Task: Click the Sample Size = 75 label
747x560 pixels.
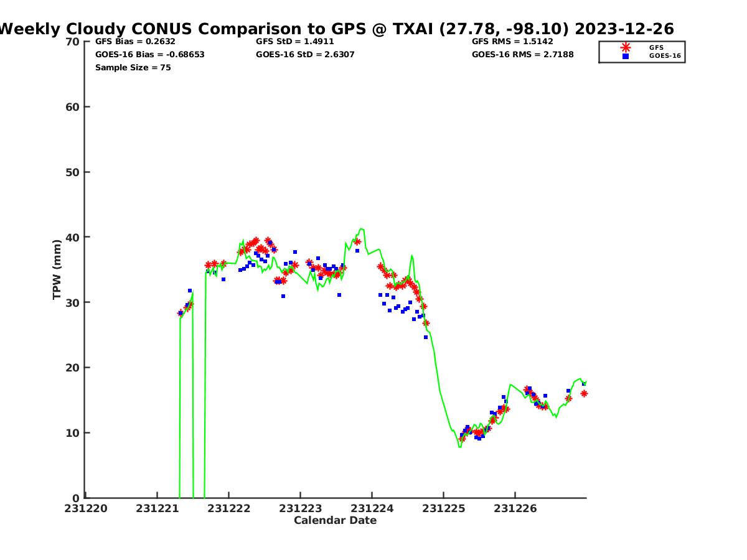Action: click(x=133, y=67)
